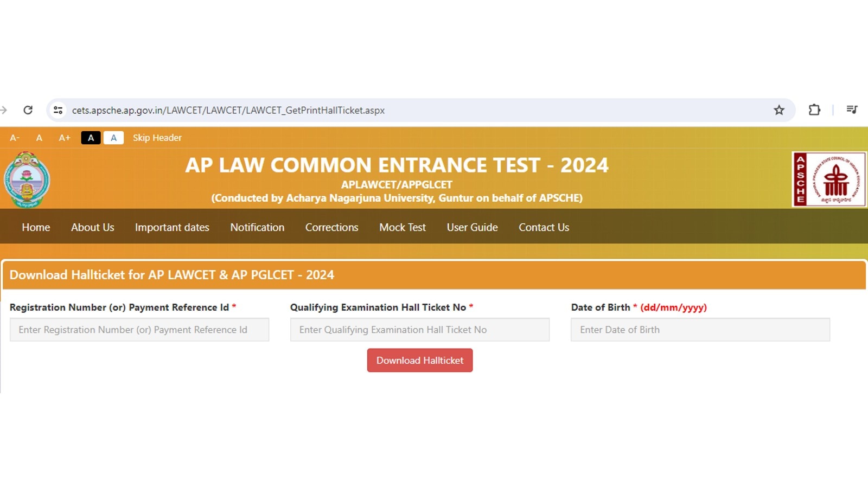The height and width of the screenshot is (488, 868).
Task: Click the Acharya Nagarjuna University conducted-by line
Action: (397, 198)
